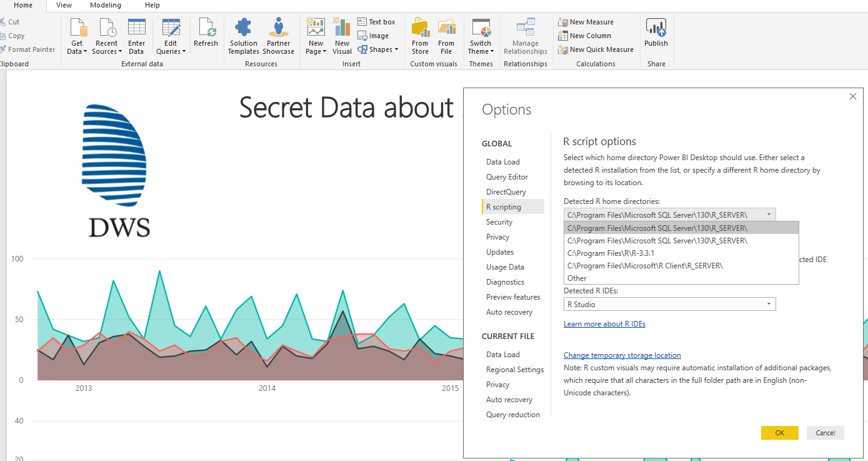This screenshot has height=461, width=868.
Task: Open the Usage Data options page
Action: pyautogui.click(x=505, y=267)
